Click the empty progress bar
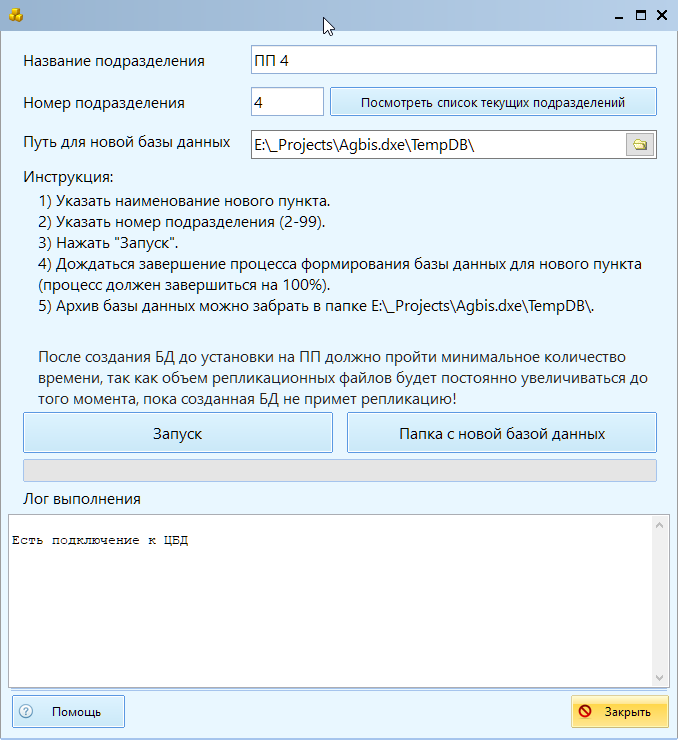This screenshot has height=740, width=678. [x=340, y=471]
